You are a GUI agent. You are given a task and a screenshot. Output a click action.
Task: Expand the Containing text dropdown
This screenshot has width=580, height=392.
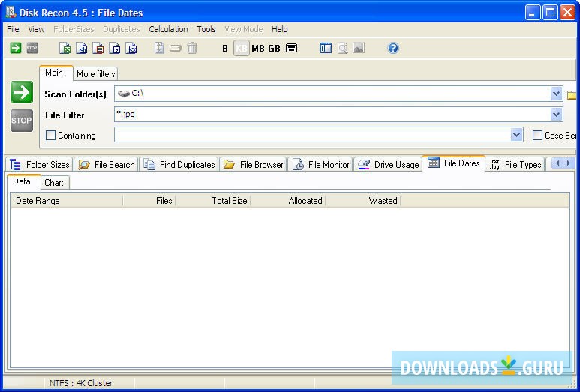coord(516,135)
